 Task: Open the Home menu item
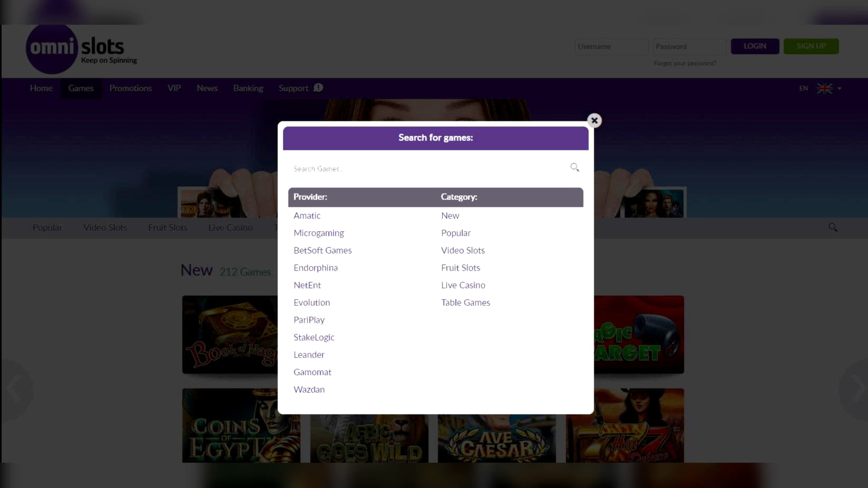[41, 88]
